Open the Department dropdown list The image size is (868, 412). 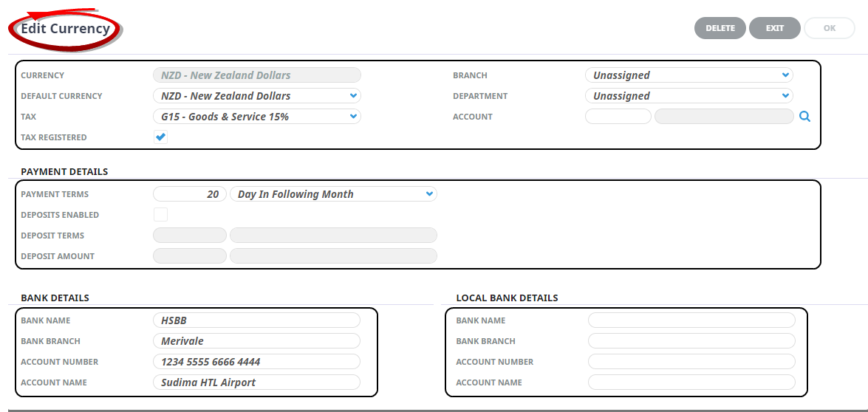(688, 96)
